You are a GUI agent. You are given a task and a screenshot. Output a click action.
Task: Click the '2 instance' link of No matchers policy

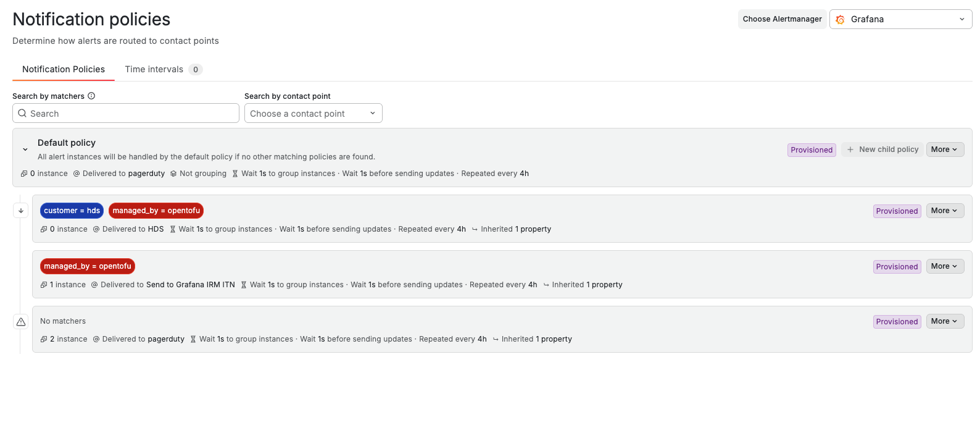coord(69,339)
